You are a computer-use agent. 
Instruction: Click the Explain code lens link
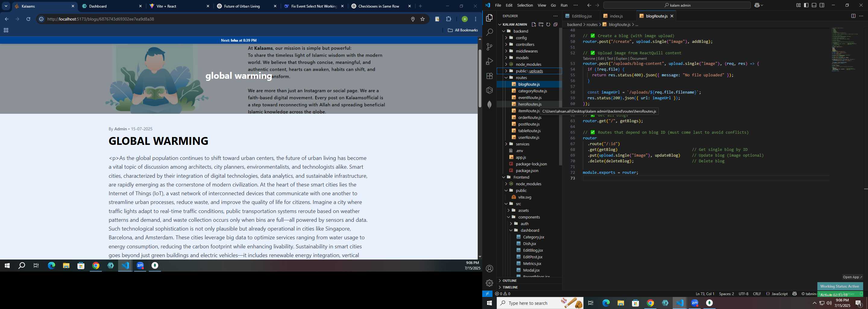[x=621, y=58]
